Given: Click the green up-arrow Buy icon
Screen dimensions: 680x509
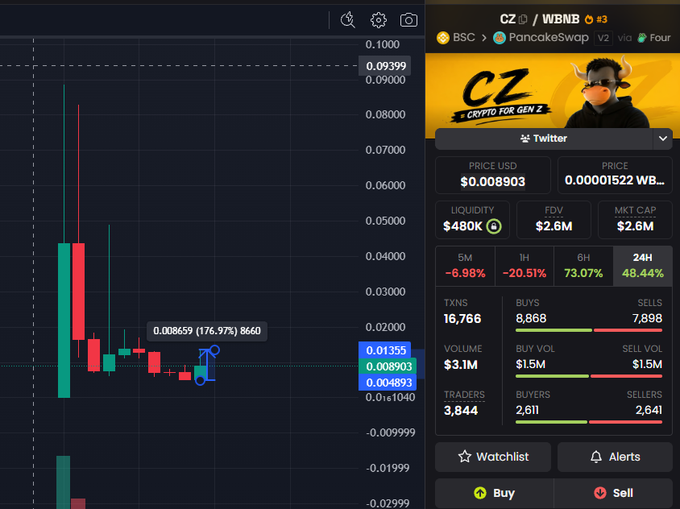Looking at the screenshot, I should tap(480, 493).
